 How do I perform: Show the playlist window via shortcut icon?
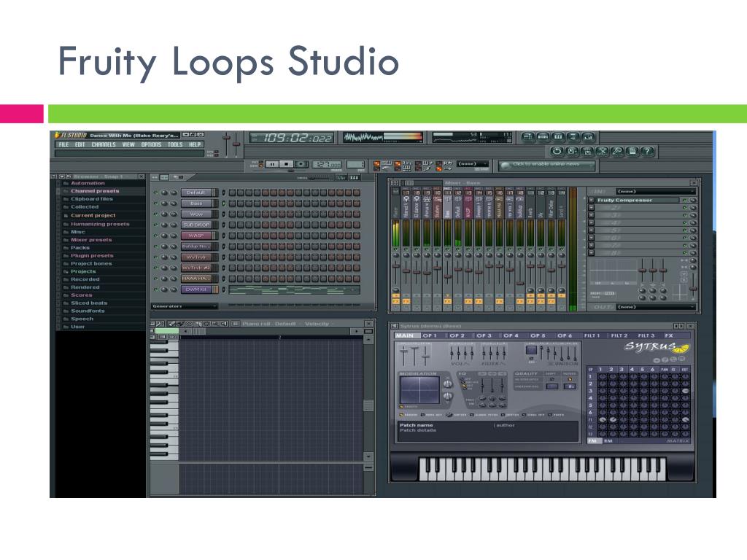tap(527, 137)
